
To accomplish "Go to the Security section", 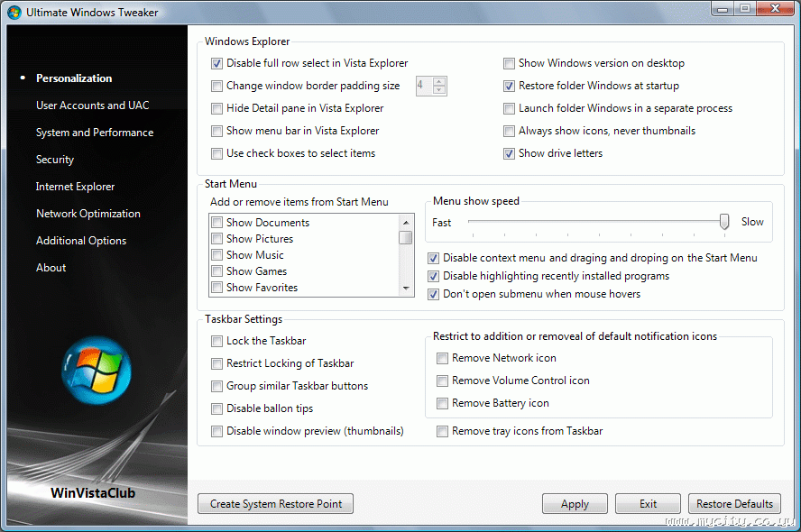I will [55, 160].
